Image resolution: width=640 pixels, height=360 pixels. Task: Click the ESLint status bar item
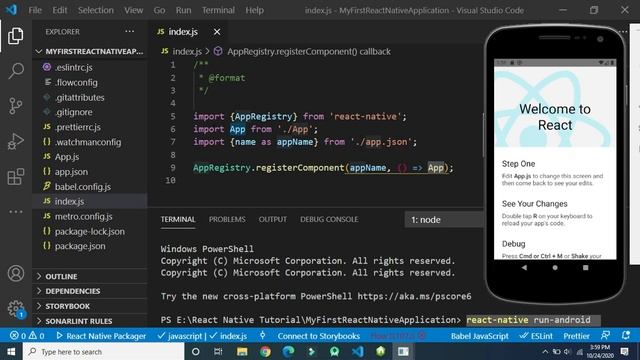click(536, 336)
